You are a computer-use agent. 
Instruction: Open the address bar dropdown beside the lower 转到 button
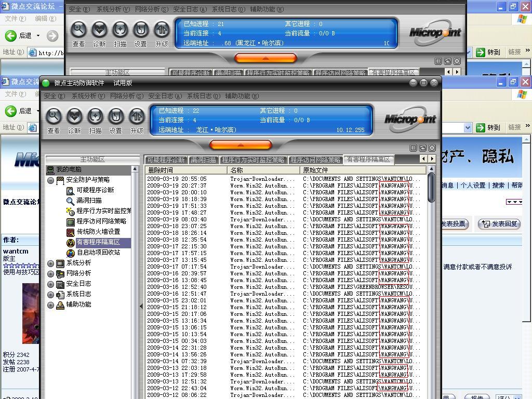point(468,128)
